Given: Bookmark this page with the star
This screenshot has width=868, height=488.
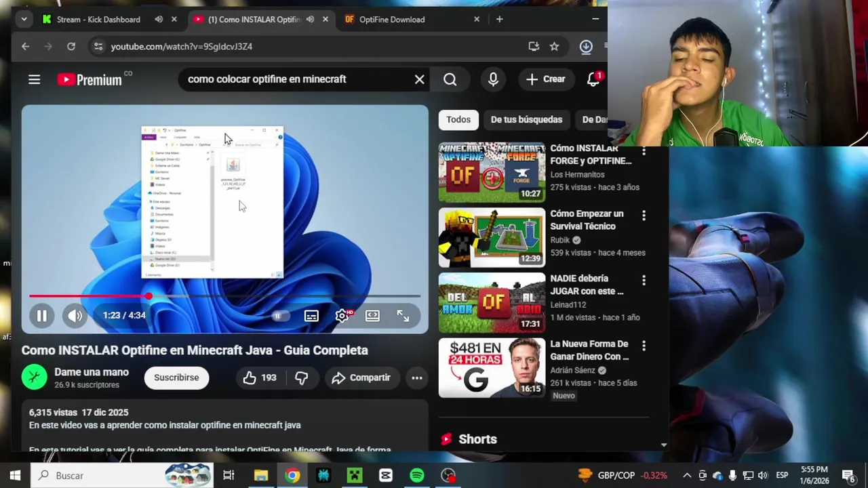Looking at the screenshot, I should [x=554, y=46].
